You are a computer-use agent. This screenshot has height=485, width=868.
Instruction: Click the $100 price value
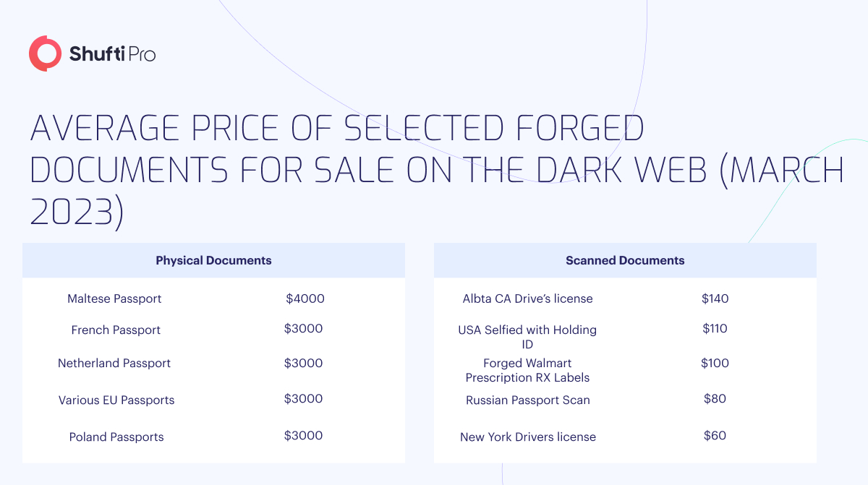715,364
